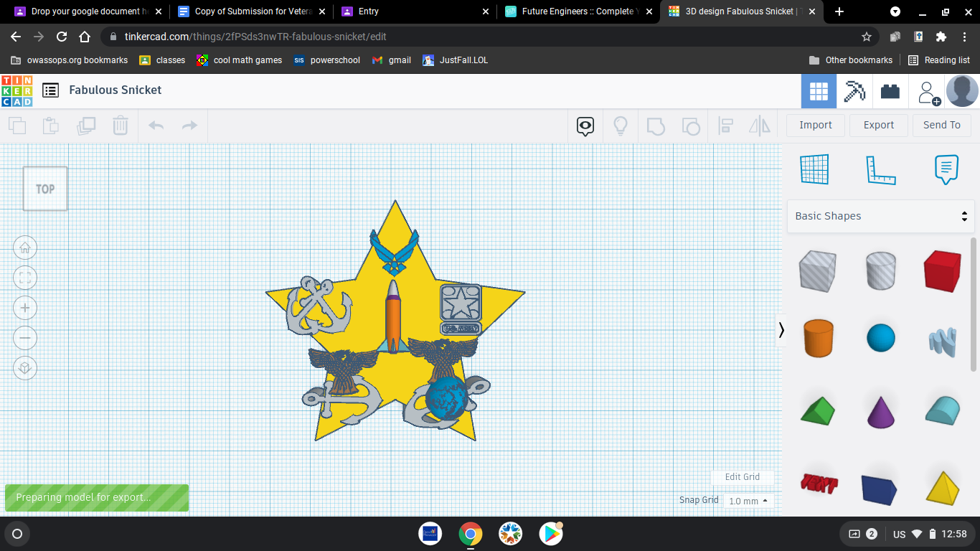Click the Fabulous Snicket design name
980x551 pixels.
(116, 90)
